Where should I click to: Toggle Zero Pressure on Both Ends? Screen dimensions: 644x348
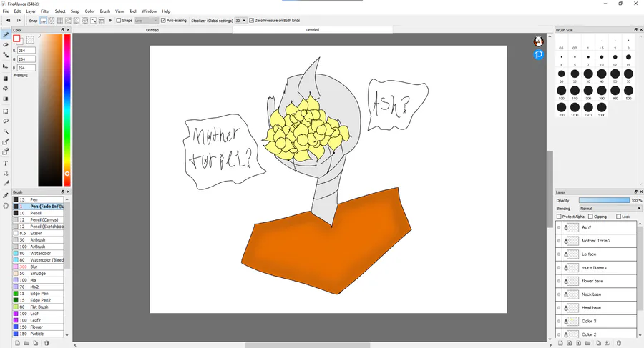[x=251, y=21]
